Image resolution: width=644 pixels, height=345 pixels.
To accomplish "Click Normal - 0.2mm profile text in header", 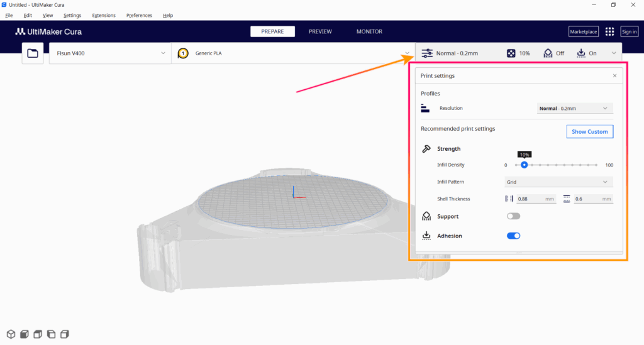I will pyautogui.click(x=457, y=53).
